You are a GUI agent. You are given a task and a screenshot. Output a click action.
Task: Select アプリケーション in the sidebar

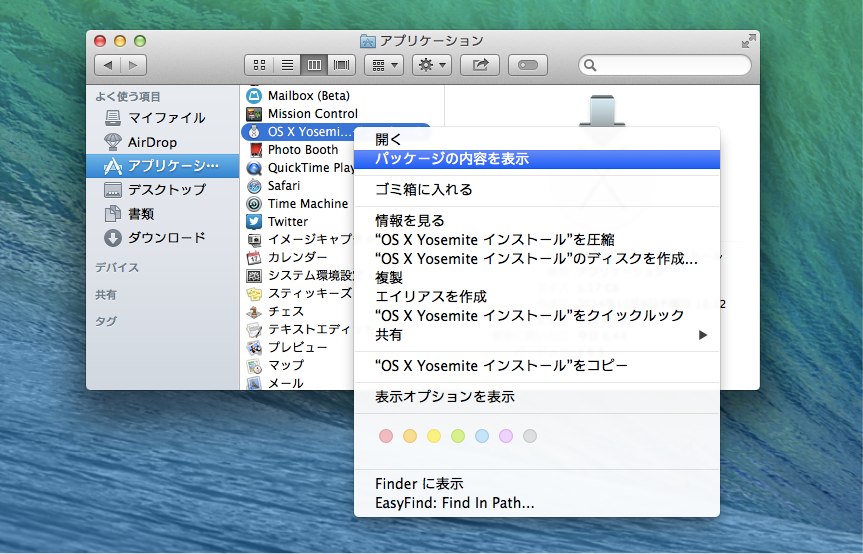click(162, 166)
